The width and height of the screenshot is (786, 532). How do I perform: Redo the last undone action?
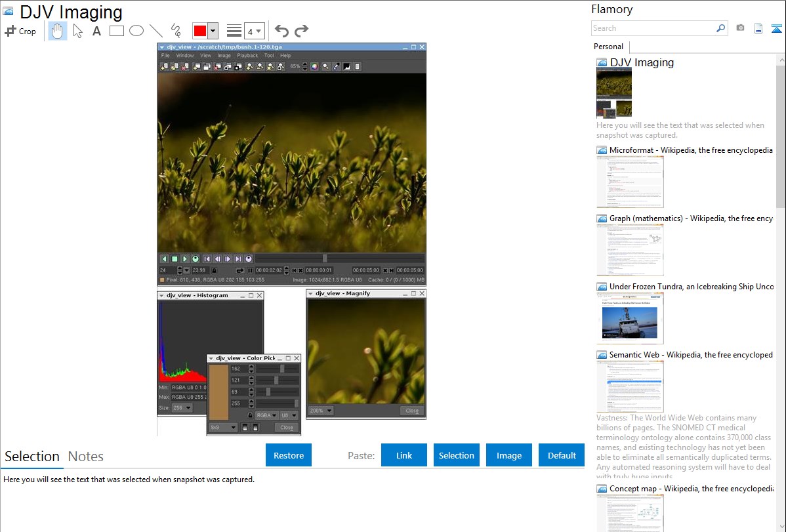(301, 31)
